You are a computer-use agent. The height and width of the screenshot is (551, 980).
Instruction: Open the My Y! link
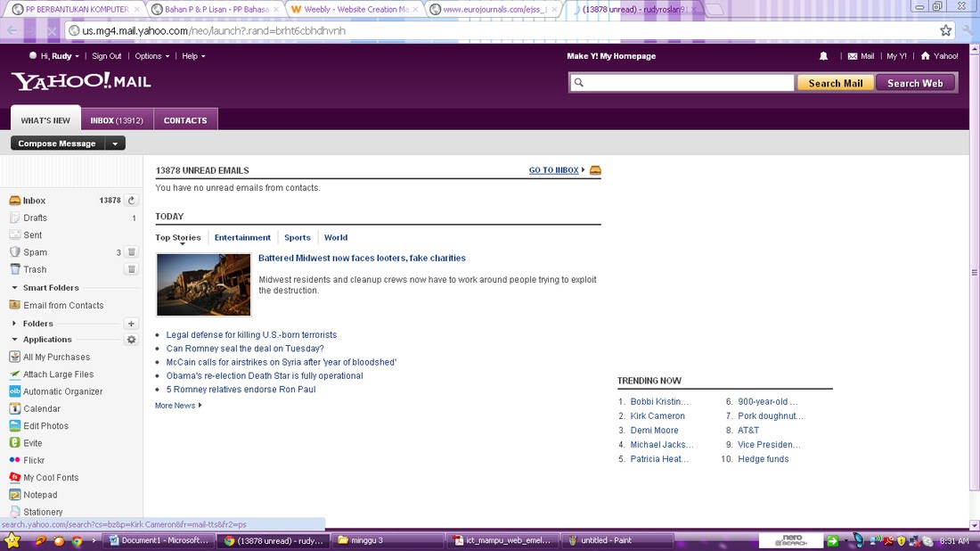coord(896,55)
